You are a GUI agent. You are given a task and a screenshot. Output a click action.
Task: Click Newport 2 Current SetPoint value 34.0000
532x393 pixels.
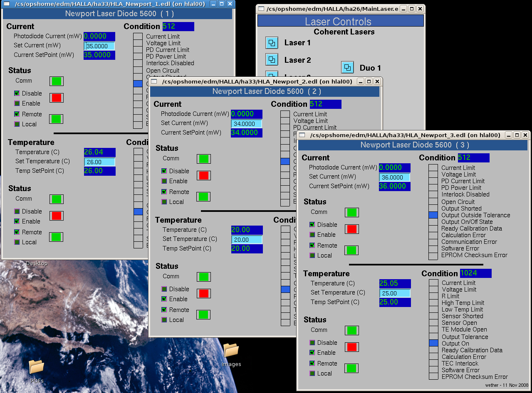pyautogui.click(x=247, y=133)
